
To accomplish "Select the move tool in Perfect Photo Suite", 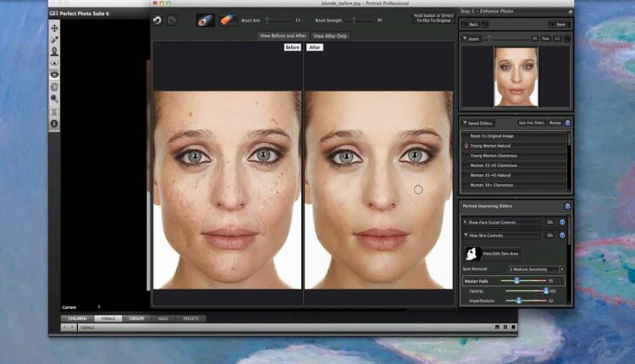I will click(54, 28).
